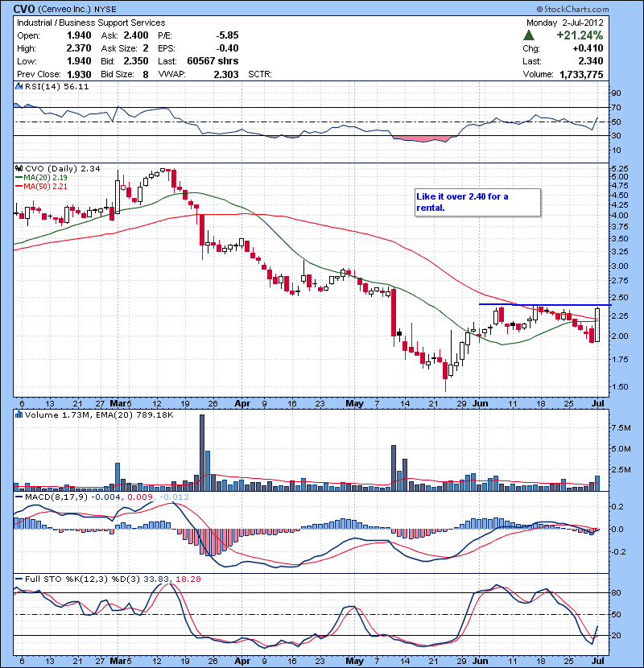Viewport: 644px width, 668px height.
Task: Click the 'Mar5' label on price date axis
Action: (121, 403)
